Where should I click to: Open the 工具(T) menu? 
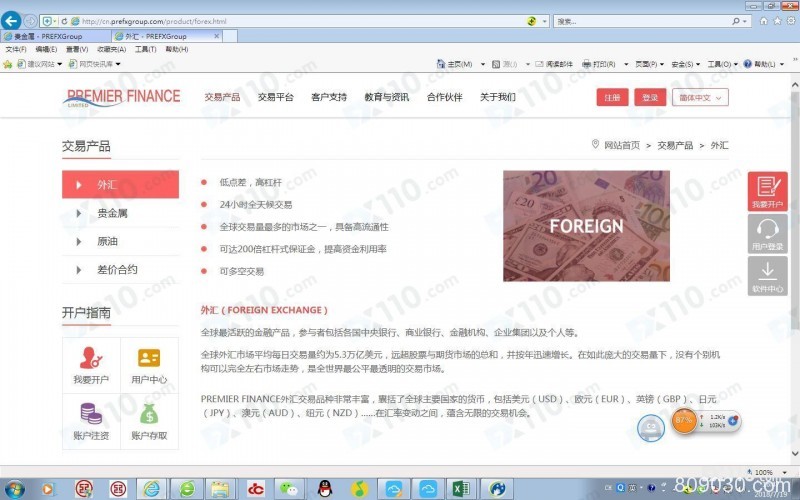pyautogui.click(x=145, y=49)
